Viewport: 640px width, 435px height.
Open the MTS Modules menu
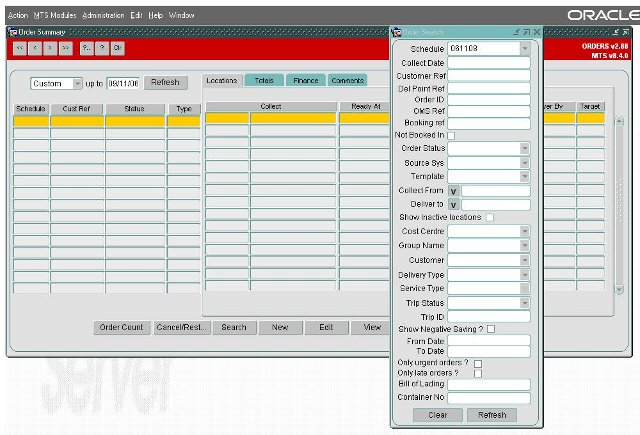(55, 15)
